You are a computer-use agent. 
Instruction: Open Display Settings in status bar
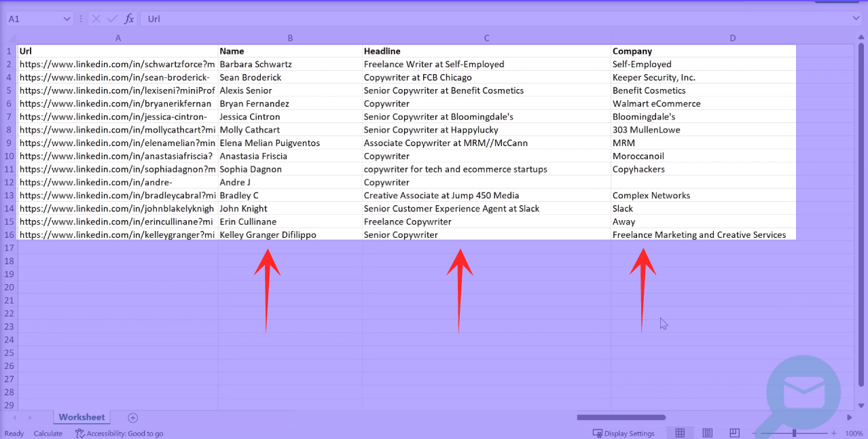(623, 434)
